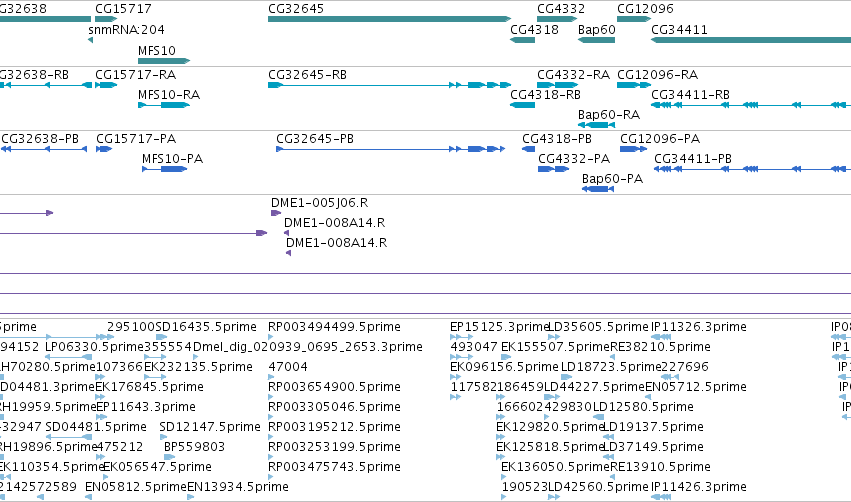Select the CG34411-PB protein label
The height and width of the screenshot is (502, 851).
[693, 158]
